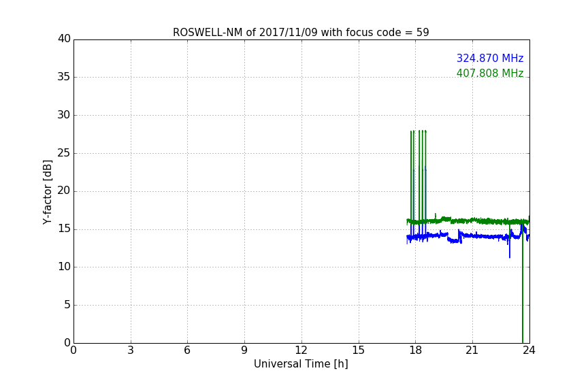This screenshot has width=588, height=392.
Task: Click the y-axis tick label '20'
Action: [x=64, y=191]
